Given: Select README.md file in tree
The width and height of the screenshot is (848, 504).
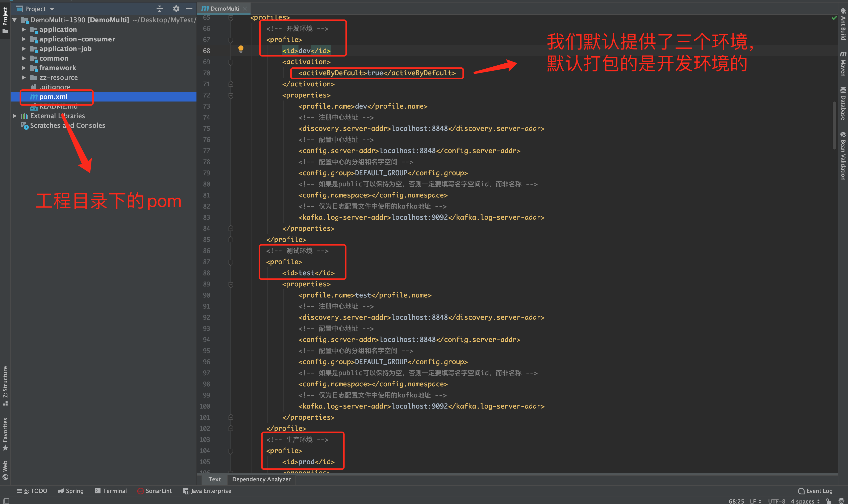Looking at the screenshot, I should click(58, 106).
